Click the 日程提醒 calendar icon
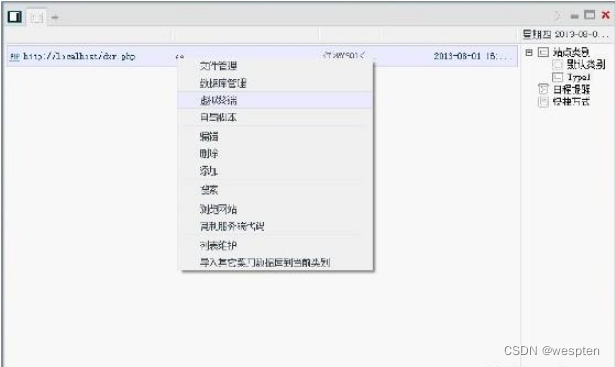The height and width of the screenshot is (367, 615). [x=543, y=89]
